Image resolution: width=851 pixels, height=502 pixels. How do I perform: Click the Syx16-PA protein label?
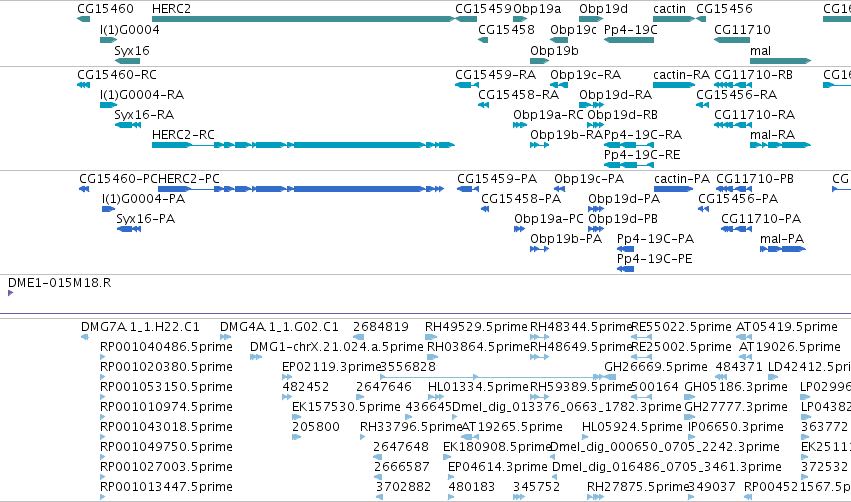(x=145, y=219)
